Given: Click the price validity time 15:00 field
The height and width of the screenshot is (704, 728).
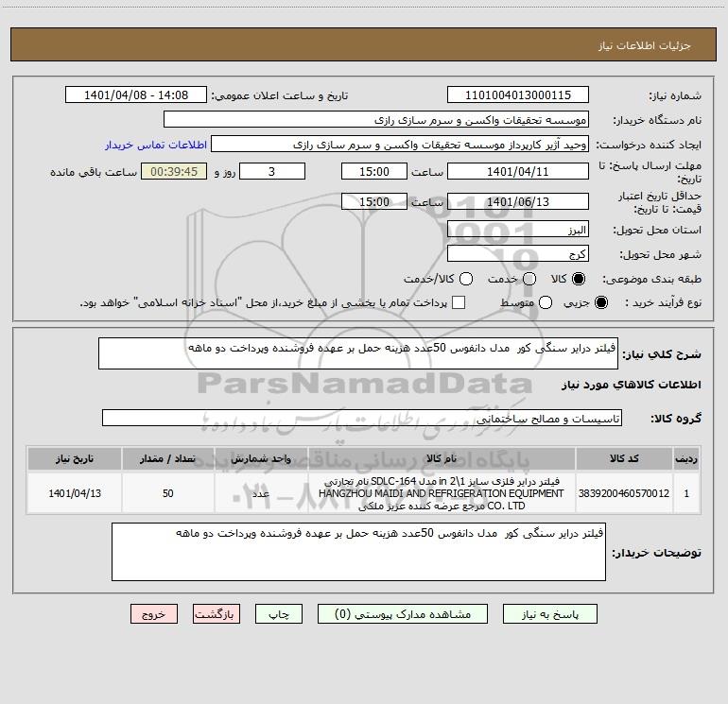Looking at the screenshot, I should (374, 201).
